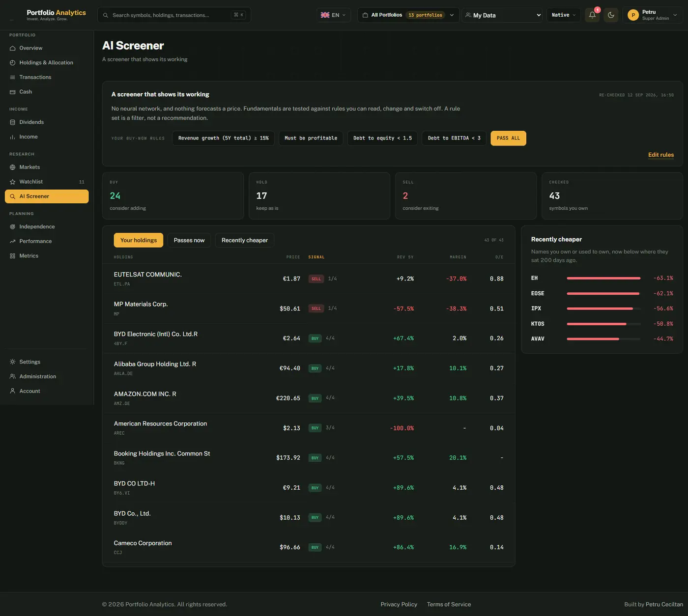688x616 pixels.
Task: Open Performance via the trend-line icon
Action: [13, 242]
